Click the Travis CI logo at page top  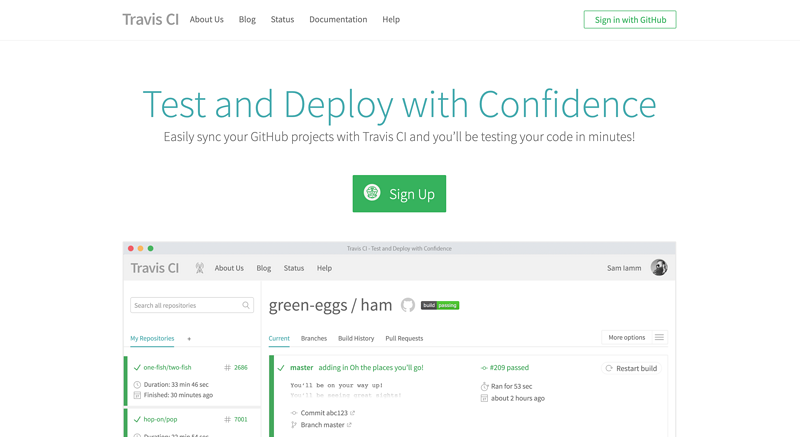click(151, 19)
